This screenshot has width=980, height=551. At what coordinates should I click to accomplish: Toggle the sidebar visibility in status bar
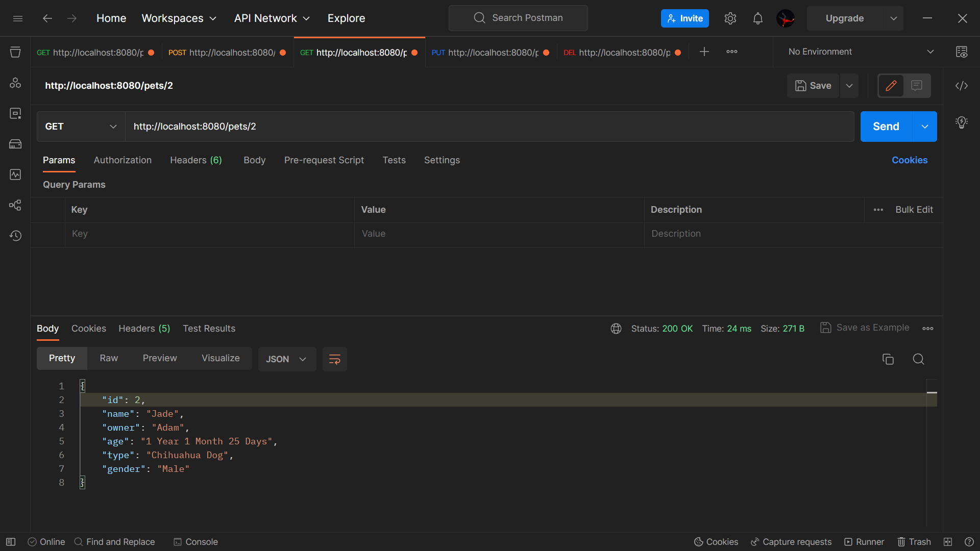click(x=11, y=542)
